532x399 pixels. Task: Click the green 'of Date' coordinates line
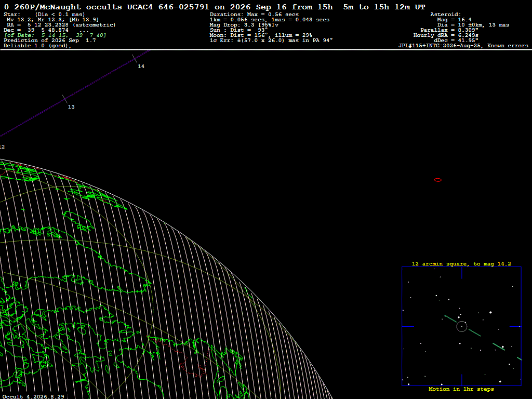point(55,35)
